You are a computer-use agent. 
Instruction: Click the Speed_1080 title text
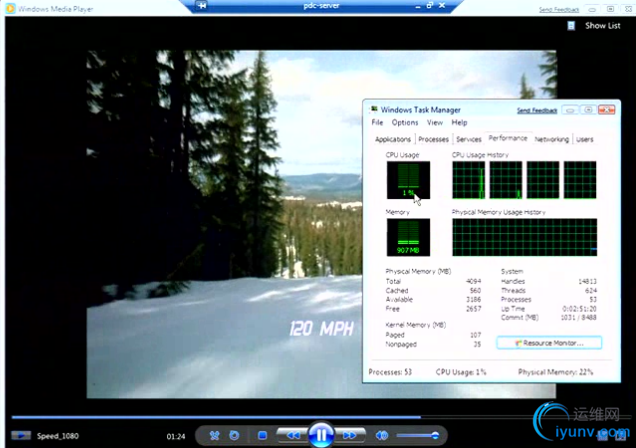[58, 436]
